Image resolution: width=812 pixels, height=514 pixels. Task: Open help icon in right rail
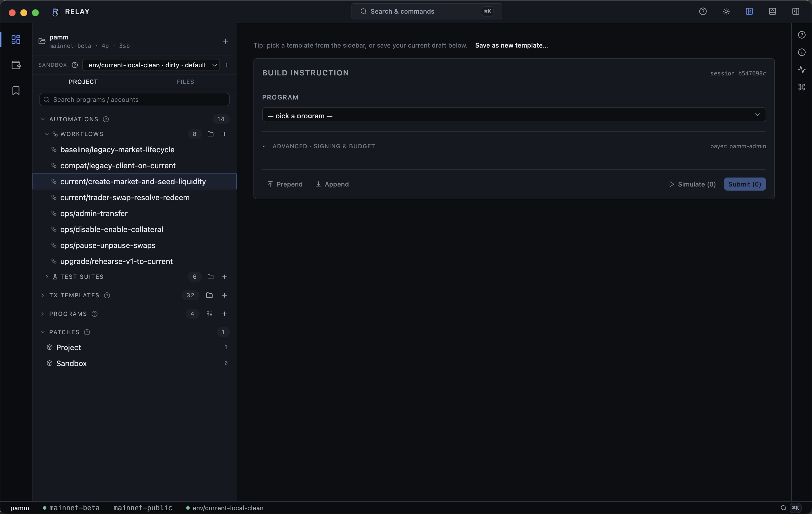click(802, 35)
